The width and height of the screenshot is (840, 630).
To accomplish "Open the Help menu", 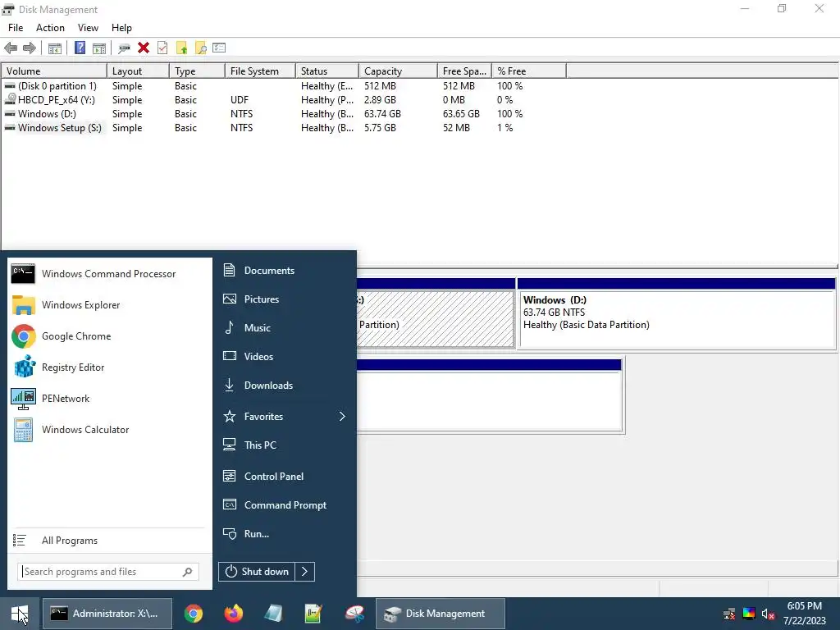I will 121,28.
